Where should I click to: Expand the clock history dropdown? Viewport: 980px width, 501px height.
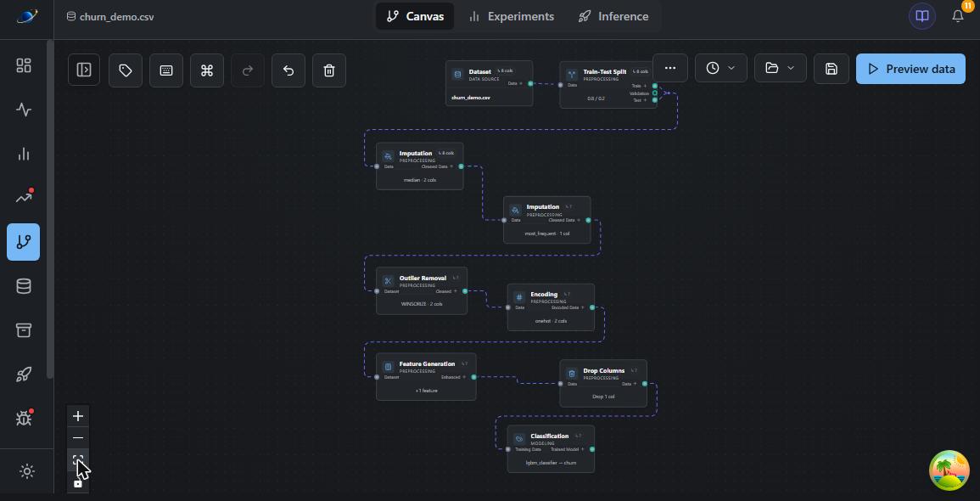(720, 68)
